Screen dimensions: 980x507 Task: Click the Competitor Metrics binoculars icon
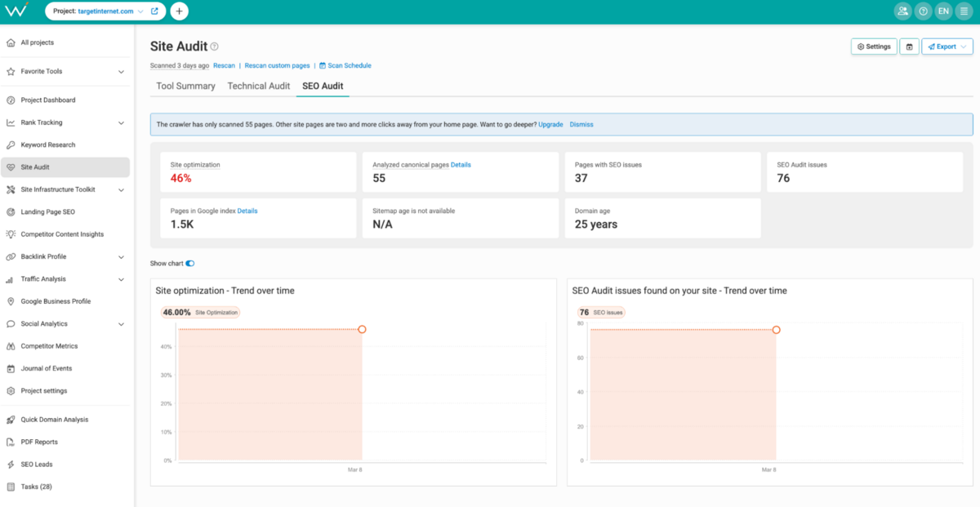point(11,346)
